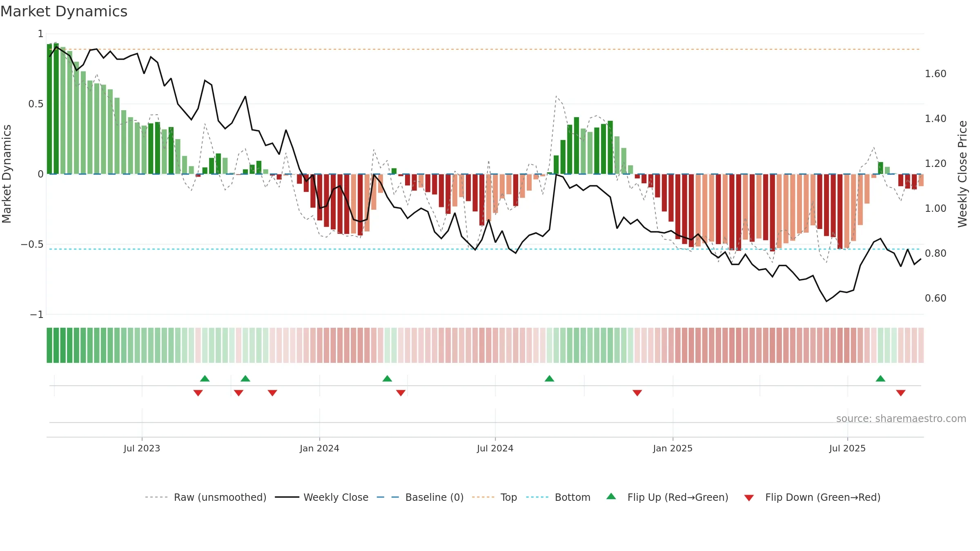The height and width of the screenshot is (551, 980).
Task: Click the 'Jul 2025' x-axis label
Action: tap(847, 448)
